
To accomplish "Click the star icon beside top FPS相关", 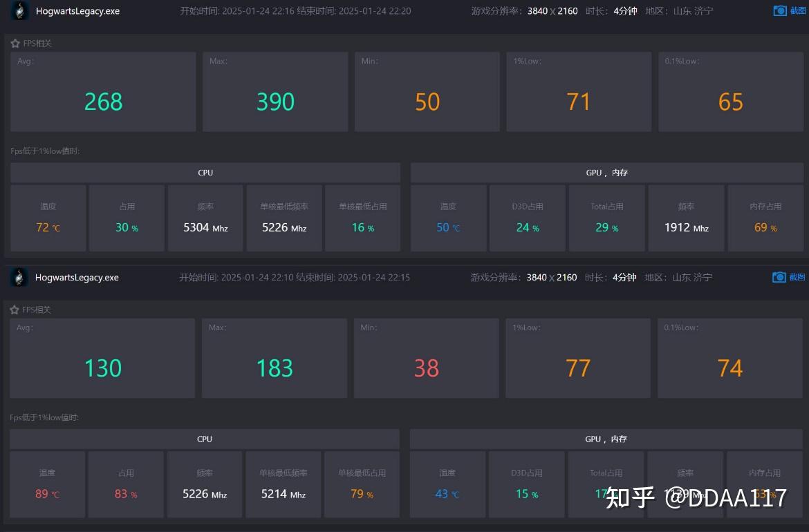I will [15, 44].
